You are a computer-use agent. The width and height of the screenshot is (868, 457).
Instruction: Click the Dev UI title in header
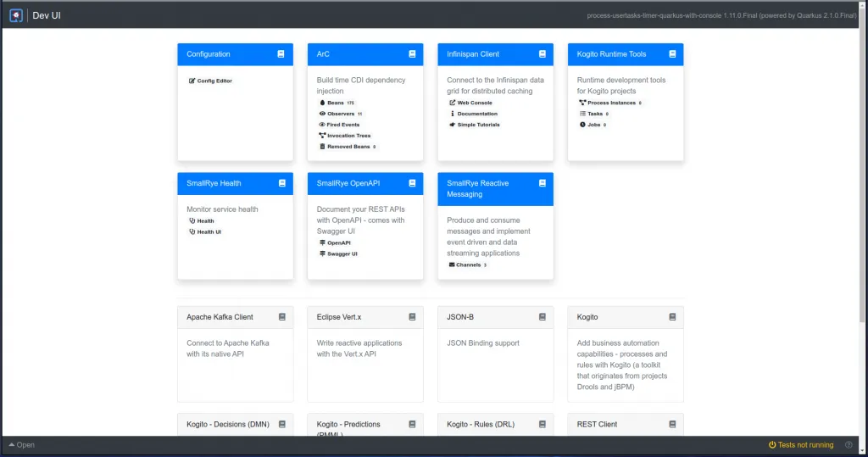click(47, 15)
